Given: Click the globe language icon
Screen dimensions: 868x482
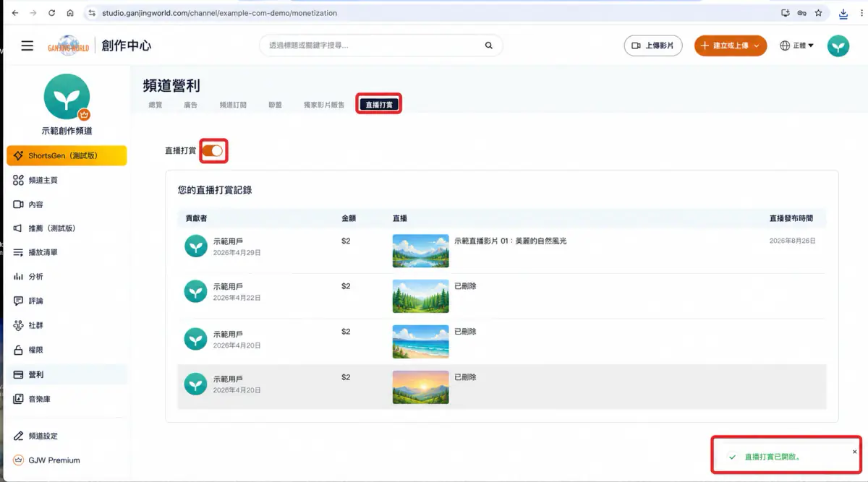Looking at the screenshot, I should 785,46.
